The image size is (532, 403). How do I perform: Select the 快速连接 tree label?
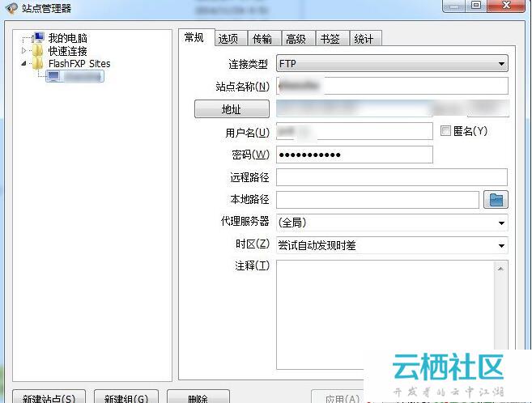click(67, 51)
